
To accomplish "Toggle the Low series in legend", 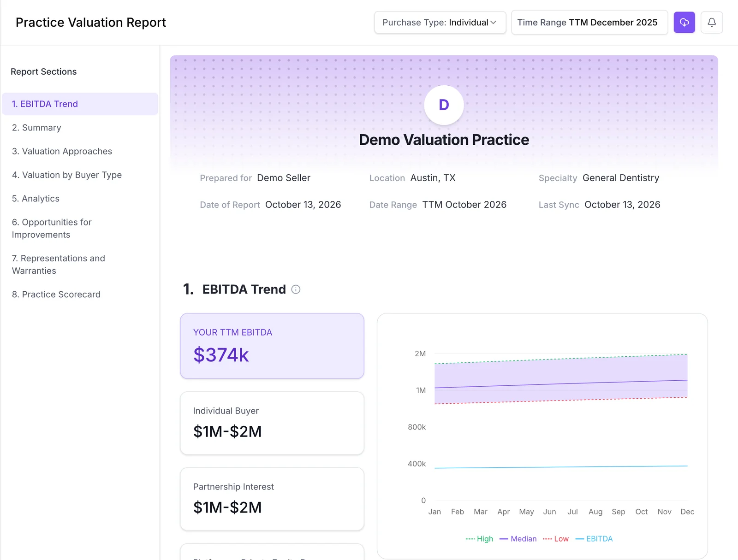I will coord(556,539).
